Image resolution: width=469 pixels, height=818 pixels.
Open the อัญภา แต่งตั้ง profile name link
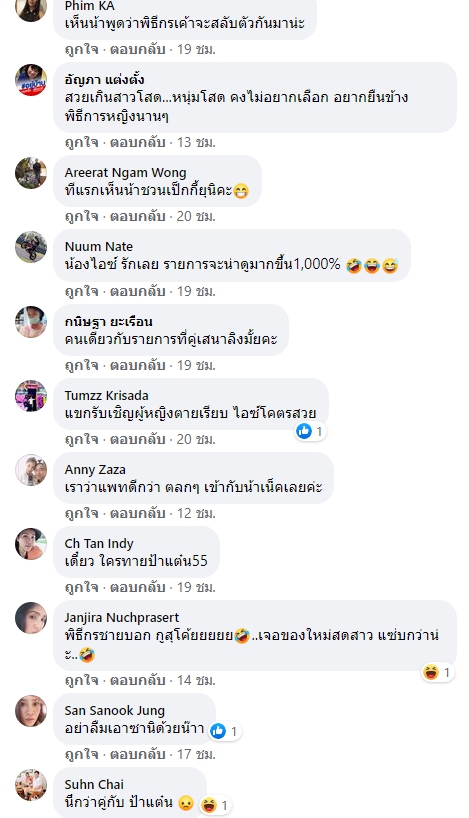pos(104,79)
